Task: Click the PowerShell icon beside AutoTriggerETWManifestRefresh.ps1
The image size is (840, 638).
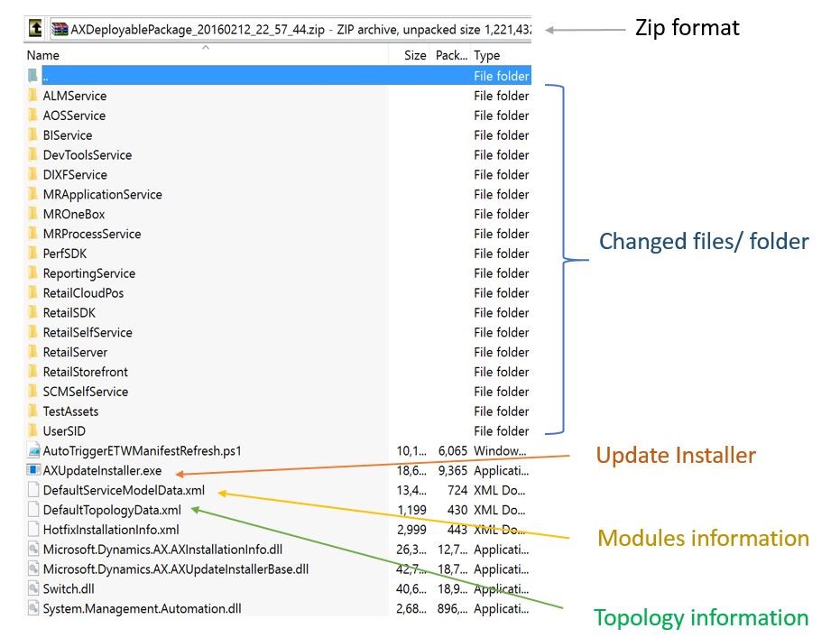Action: point(32,450)
